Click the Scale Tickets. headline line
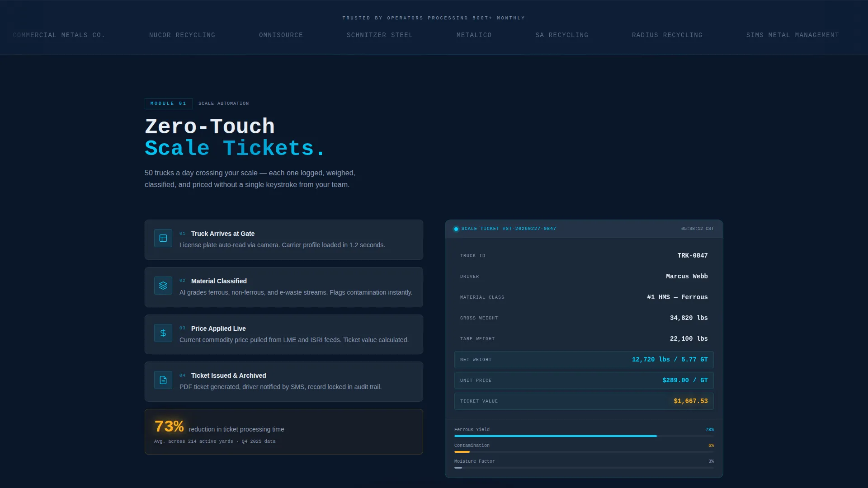 point(235,148)
